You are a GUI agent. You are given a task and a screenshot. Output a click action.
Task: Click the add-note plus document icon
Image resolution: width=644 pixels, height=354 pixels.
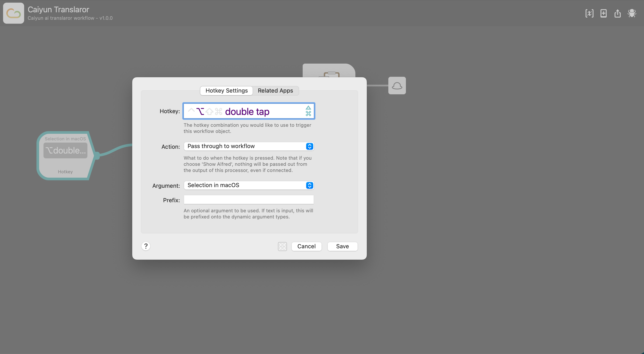[x=604, y=13]
